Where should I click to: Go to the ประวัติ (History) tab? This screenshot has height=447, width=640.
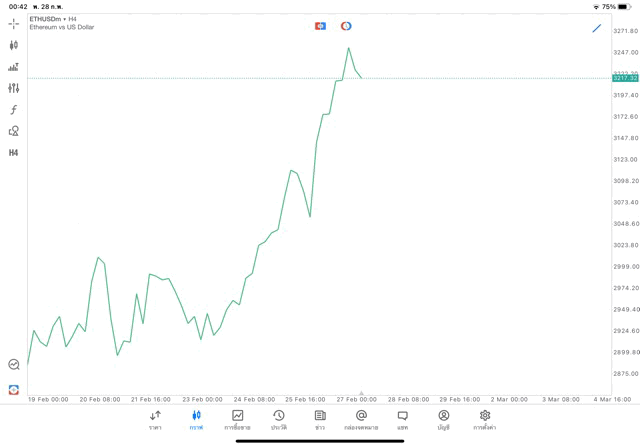click(278, 420)
